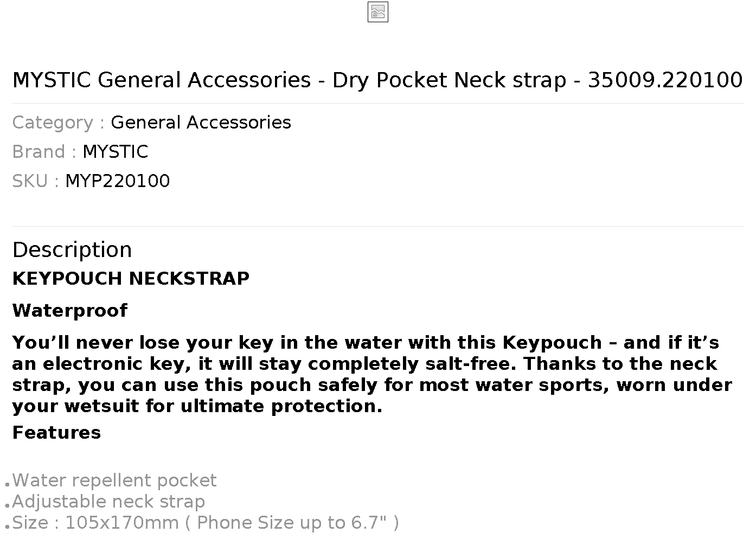Select the SKU value MYP220100
Screen dimensions: 756x545
(117, 181)
